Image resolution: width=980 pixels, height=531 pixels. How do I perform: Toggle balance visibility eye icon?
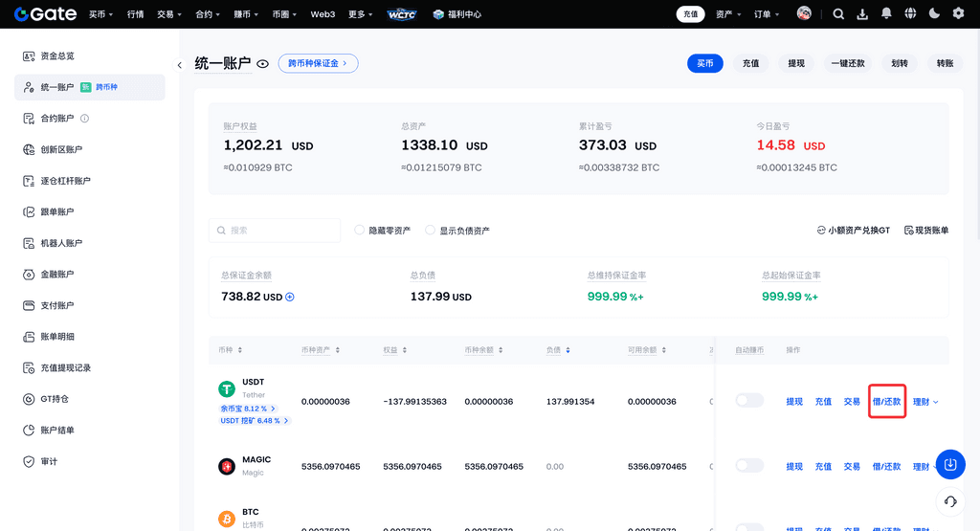tap(262, 64)
